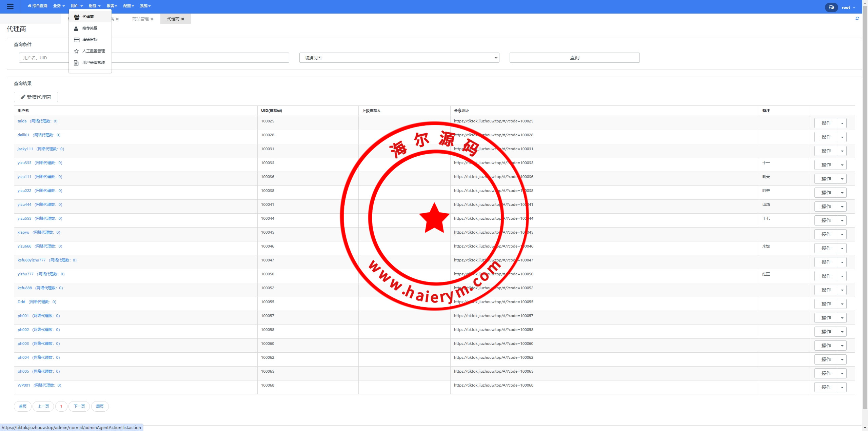Open the 切换视图 combo box
Viewport: 868px width, 431px height.
[399, 58]
